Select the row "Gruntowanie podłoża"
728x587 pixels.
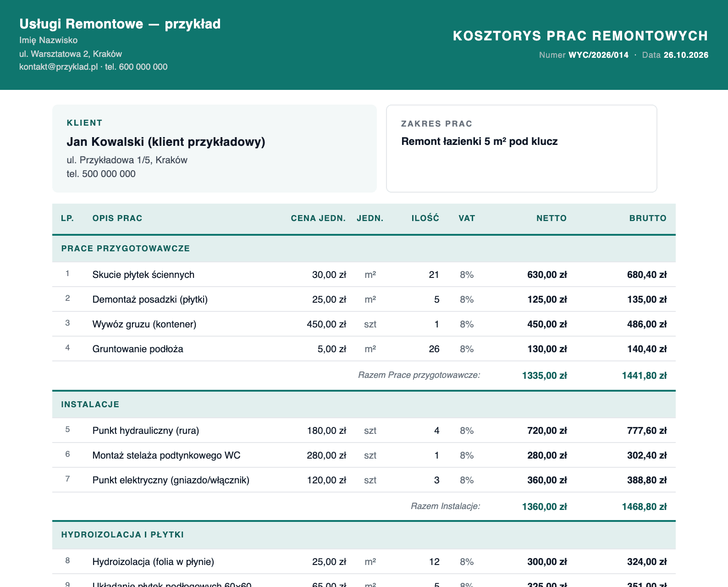coord(364,349)
